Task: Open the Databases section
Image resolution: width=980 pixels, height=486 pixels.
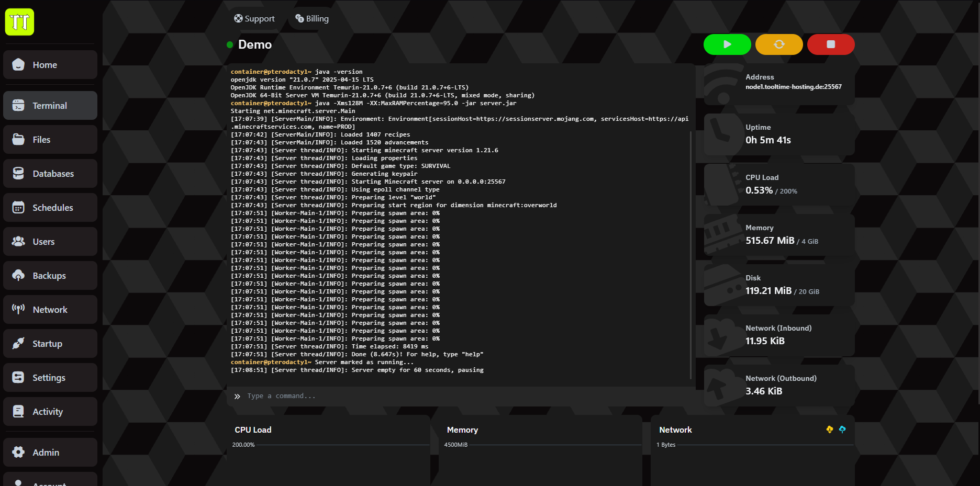Action: 50,174
